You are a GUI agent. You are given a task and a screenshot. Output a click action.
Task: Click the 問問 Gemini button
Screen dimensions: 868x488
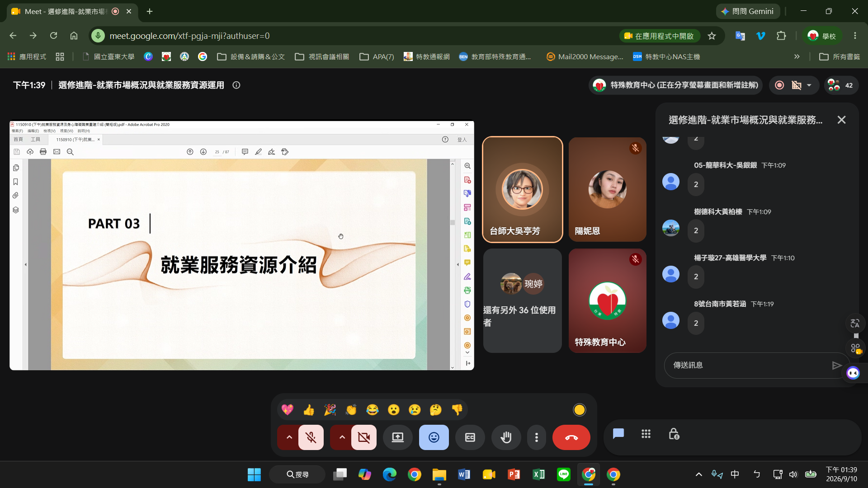[x=748, y=11]
